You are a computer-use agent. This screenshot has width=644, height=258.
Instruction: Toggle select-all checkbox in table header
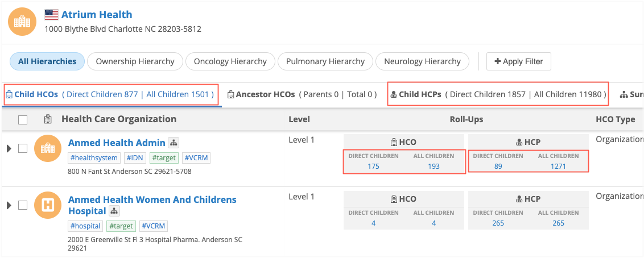pos(23,119)
